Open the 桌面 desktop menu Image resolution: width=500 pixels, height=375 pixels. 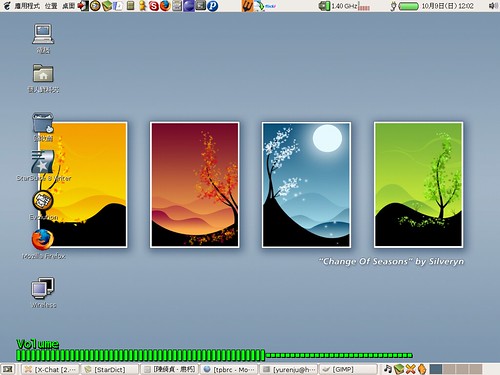point(68,6)
